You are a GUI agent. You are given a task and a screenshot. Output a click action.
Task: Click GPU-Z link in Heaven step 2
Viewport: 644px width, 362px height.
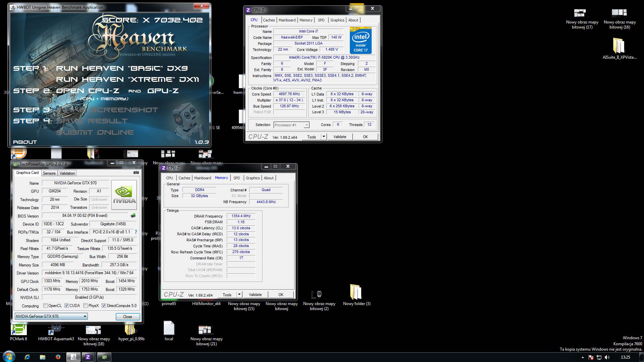pos(163,91)
